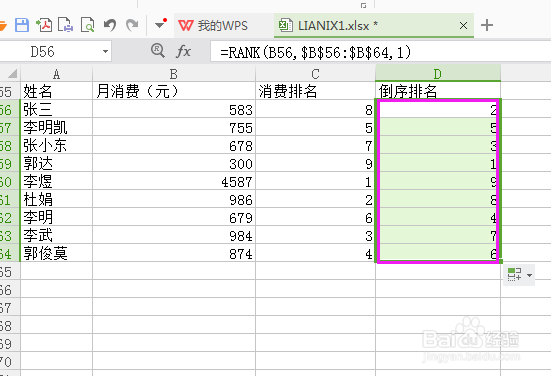This screenshot has height=376, width=551.
Task: Click the 倒序排名 header cell
Action: [438, 91]
